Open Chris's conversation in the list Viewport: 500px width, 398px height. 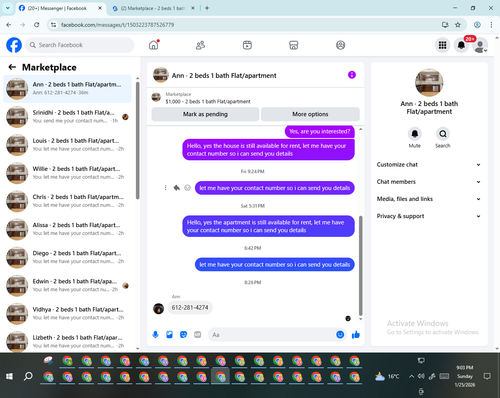point(67,201)
